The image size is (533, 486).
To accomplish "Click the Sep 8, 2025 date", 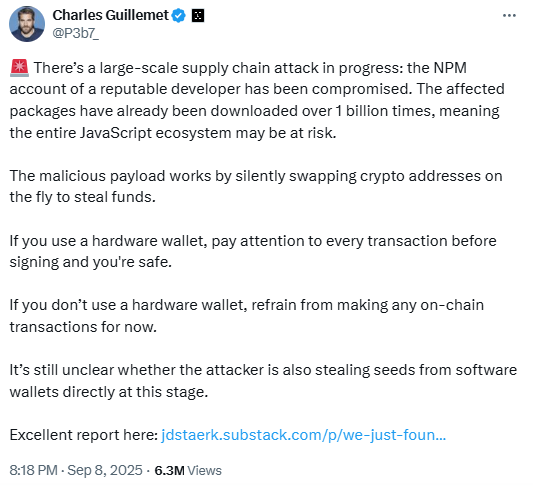I will tap(105, 470).
